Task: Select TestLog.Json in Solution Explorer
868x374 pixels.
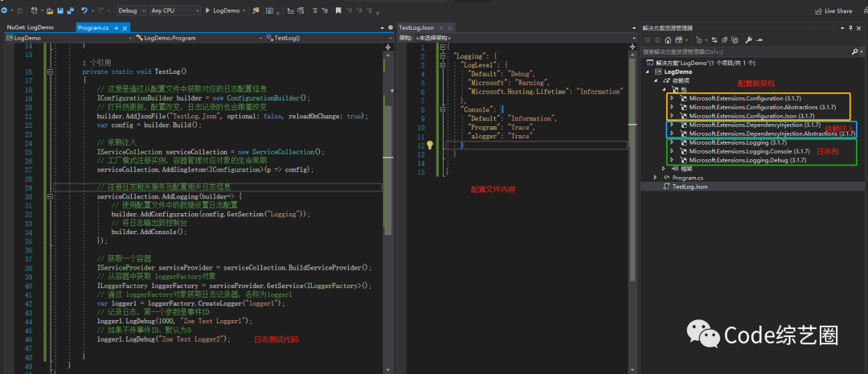Action: [x=690, y=187]
